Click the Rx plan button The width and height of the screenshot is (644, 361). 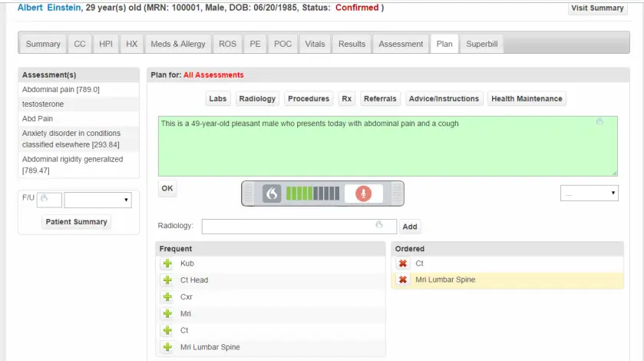tap(347, 98)
